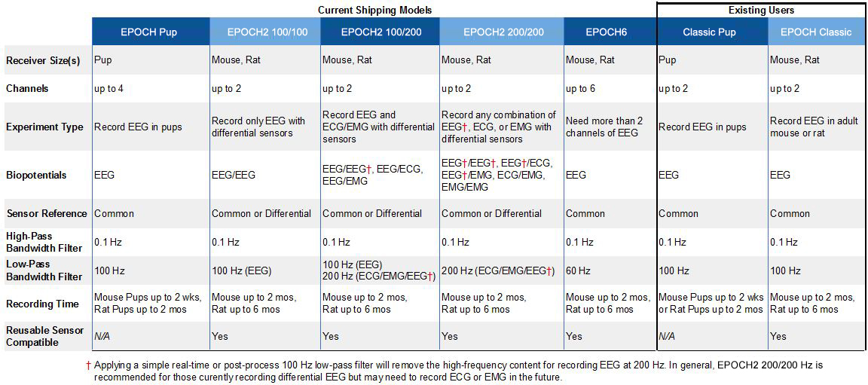The image size is (868, 385).
Task: Click the Existing Users heading
Action: coord(761,10)
